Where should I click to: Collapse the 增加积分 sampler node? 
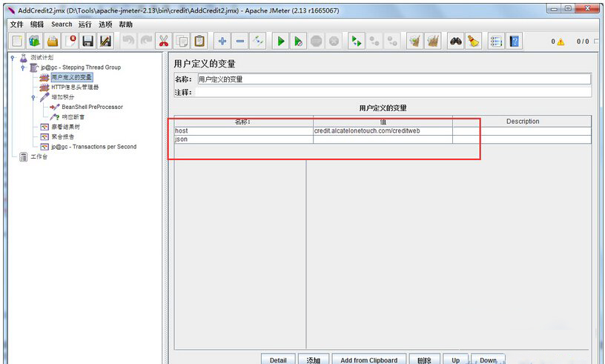[33, 97]
